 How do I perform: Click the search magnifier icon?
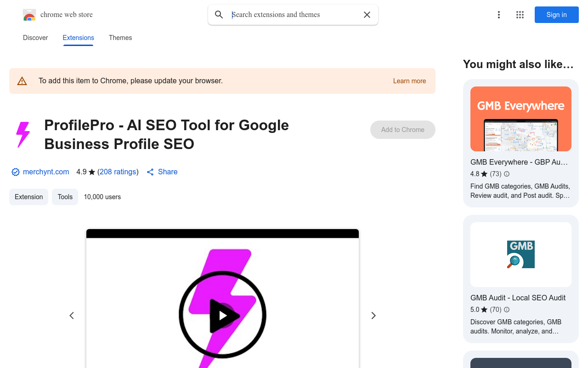(x=219, y=14)
